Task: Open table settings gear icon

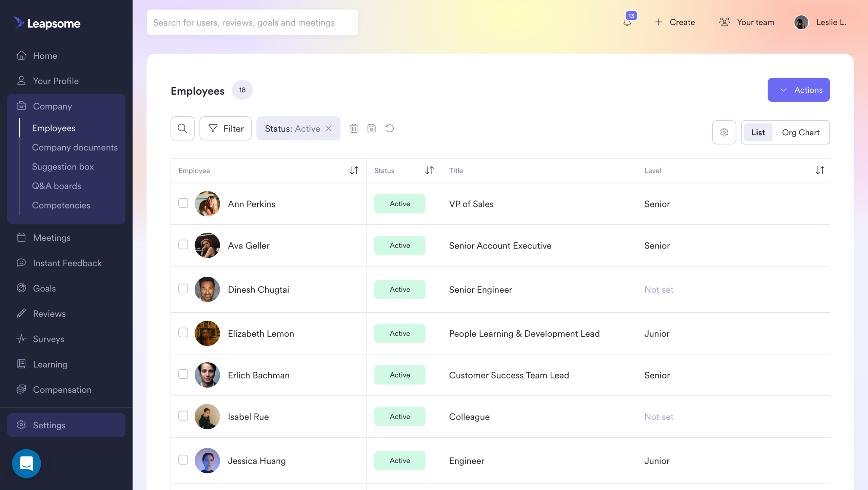Action: [724, 132]
